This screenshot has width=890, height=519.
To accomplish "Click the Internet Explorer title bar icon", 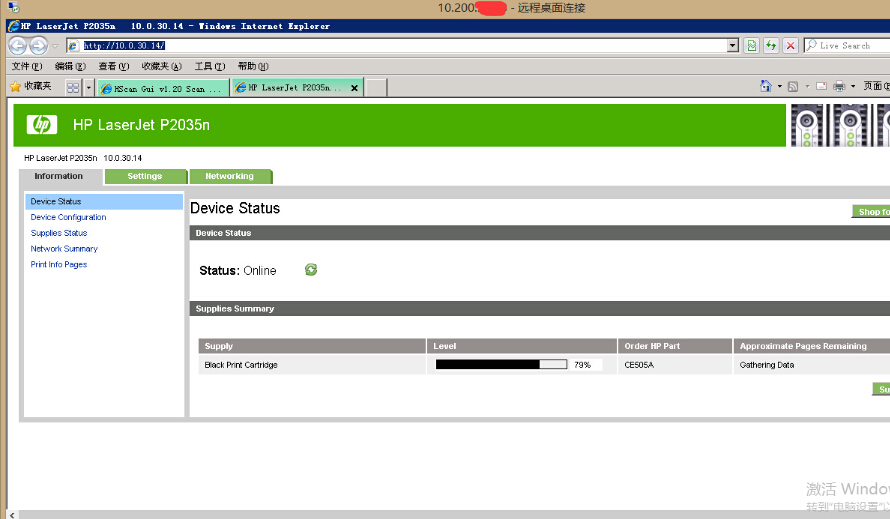I will pos(14,26).
